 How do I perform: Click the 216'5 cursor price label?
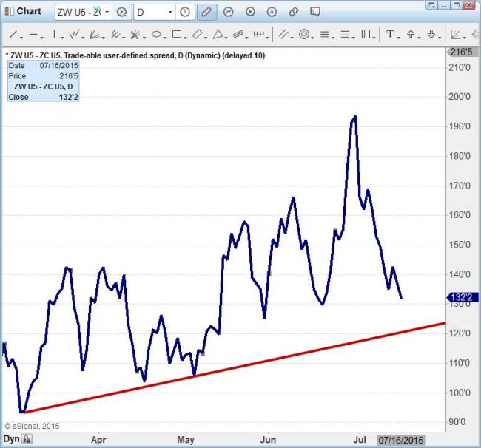point(462,52)
